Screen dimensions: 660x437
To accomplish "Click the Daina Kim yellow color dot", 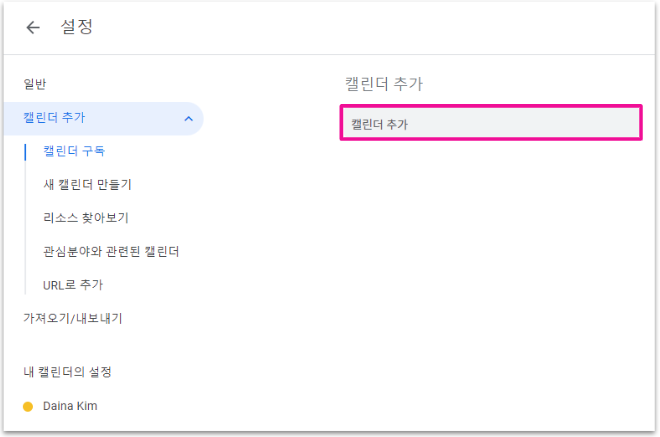I will (x=28, y=406).
